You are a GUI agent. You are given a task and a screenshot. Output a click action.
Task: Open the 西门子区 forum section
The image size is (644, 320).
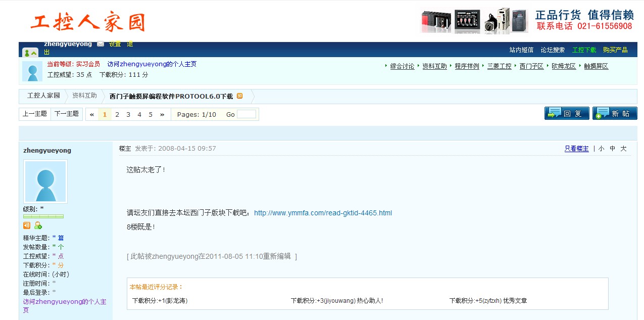tap(531, 66)
